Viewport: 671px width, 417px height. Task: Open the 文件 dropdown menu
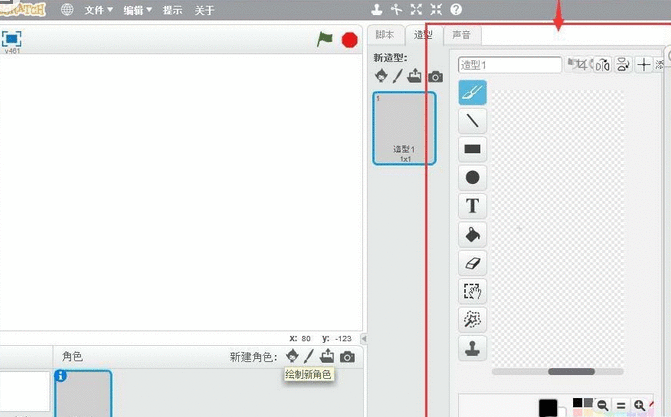coord(98,10)
